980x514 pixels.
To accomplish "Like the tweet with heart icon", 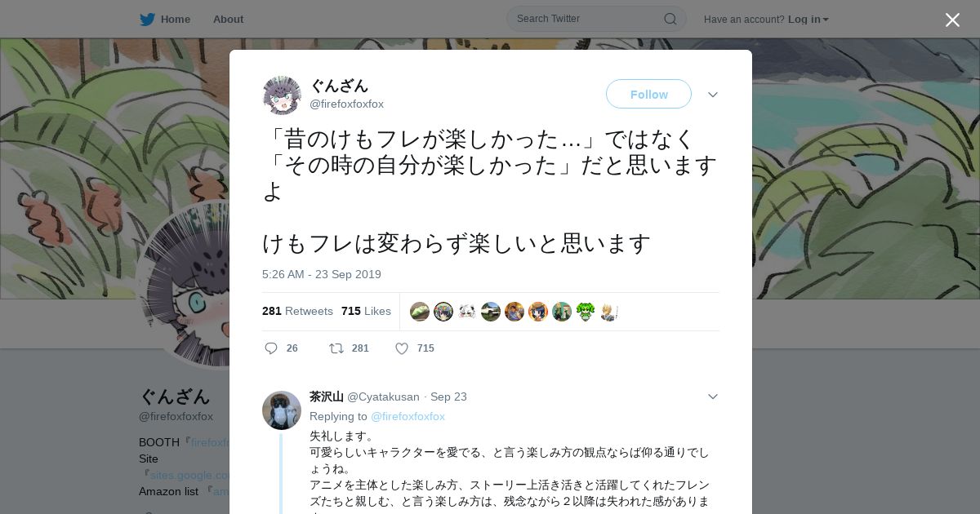I will coord(402,348).
